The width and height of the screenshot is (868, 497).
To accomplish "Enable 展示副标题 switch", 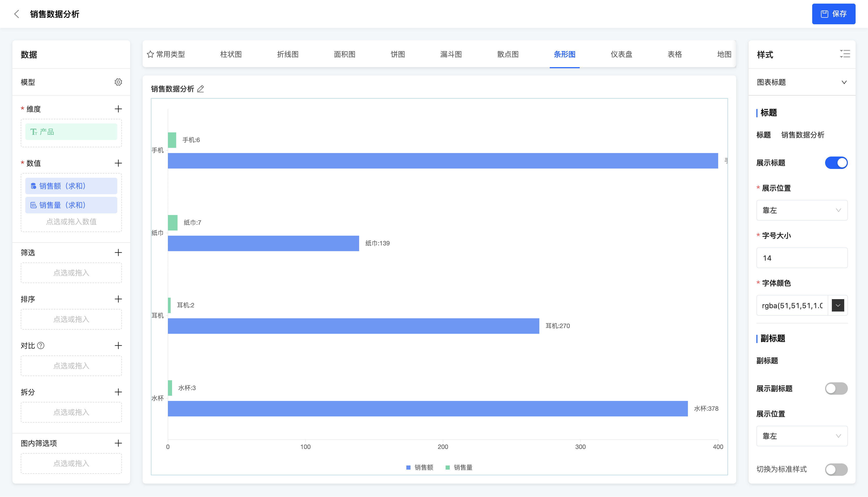I will 836,389.
